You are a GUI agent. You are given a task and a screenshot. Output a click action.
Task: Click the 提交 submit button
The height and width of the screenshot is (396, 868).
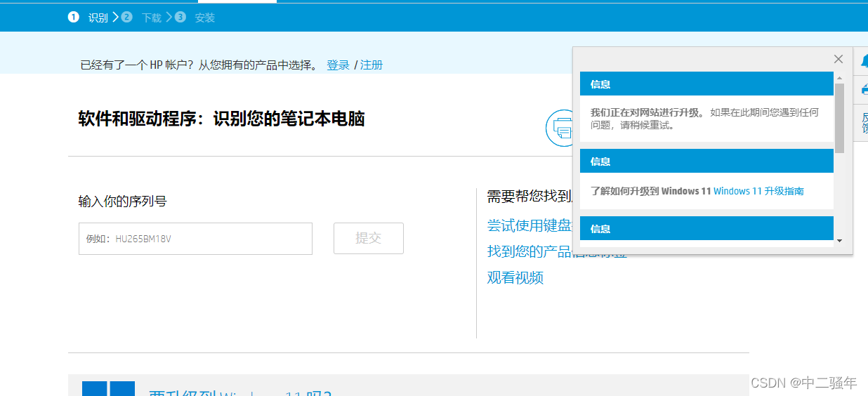[x=368, y=239]
